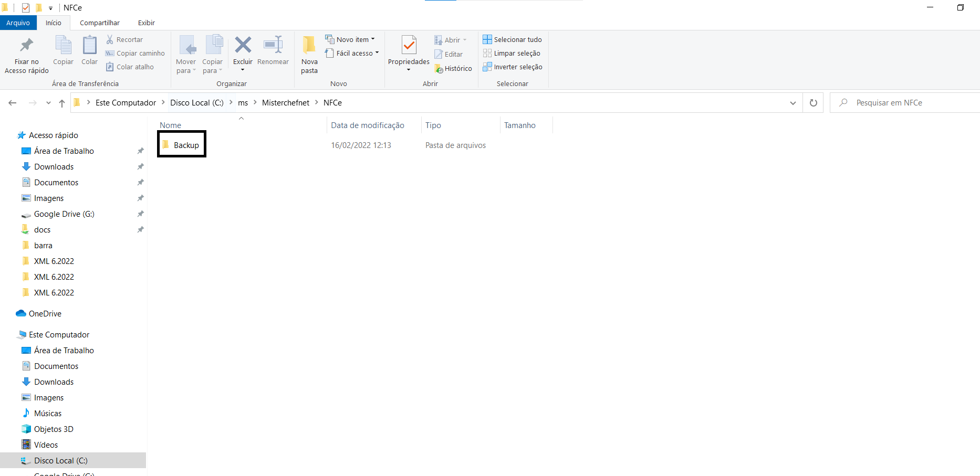Cut selection with the Recortar scissors

[124, 39]
